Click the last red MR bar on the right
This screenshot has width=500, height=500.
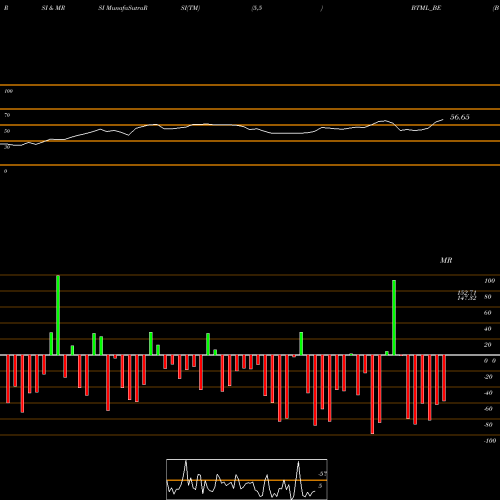[x=444, y=378]
